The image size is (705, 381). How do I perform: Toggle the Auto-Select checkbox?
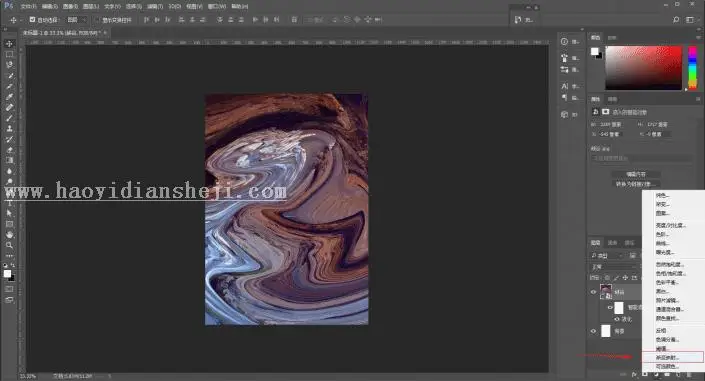pyautogui.click(x=32, y=20)
